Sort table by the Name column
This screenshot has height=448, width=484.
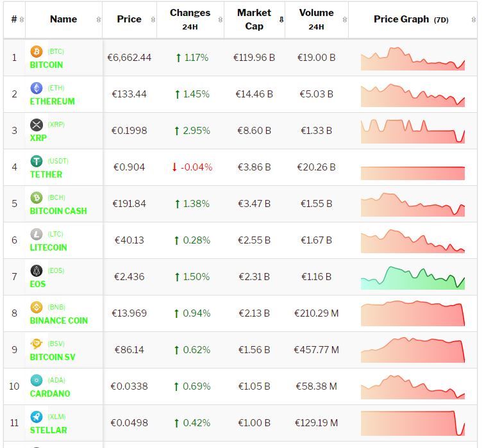[x=63, y=19]
